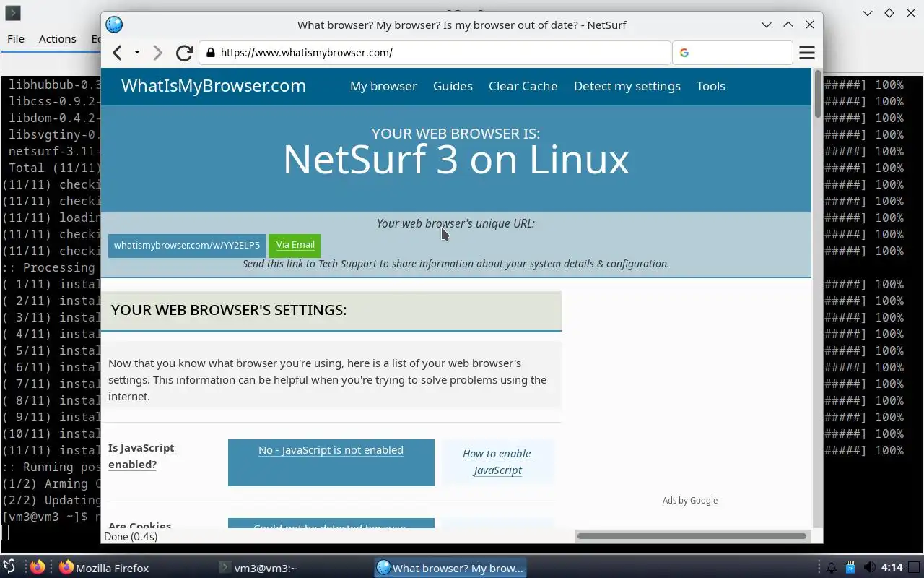Click the Via Email button
Image resolution: width=924 pixels, height=578 pixels.
point(295,245)
